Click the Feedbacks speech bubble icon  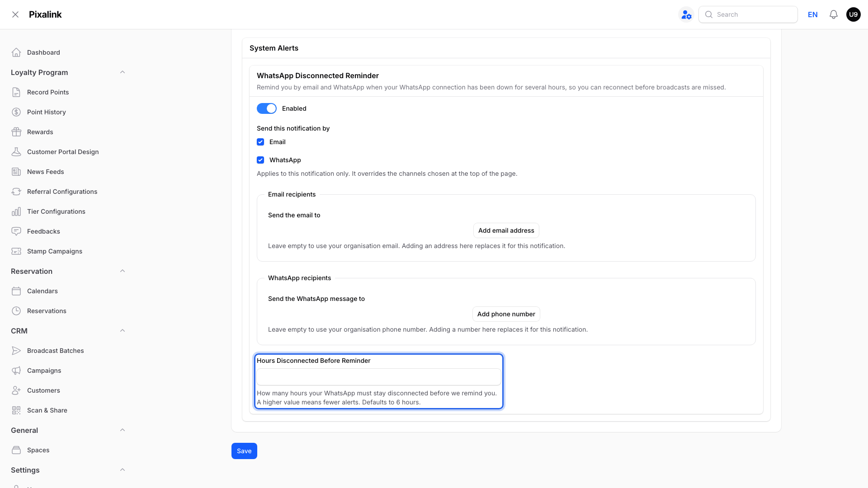(16, 231)
